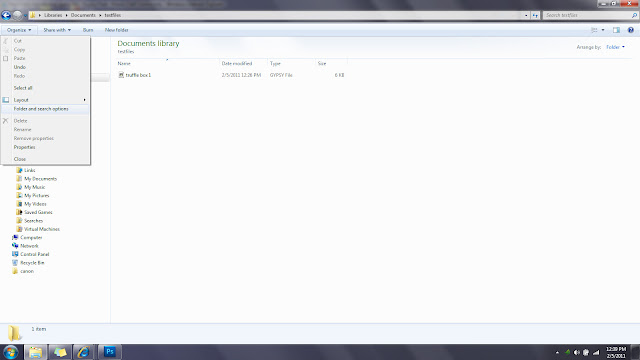
Task: Click the truffle box1 file icon
Action: click(x=121, y=75)
